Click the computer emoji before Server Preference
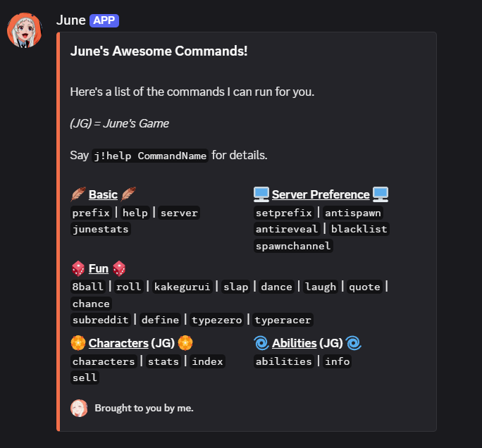 click(261, 194)
